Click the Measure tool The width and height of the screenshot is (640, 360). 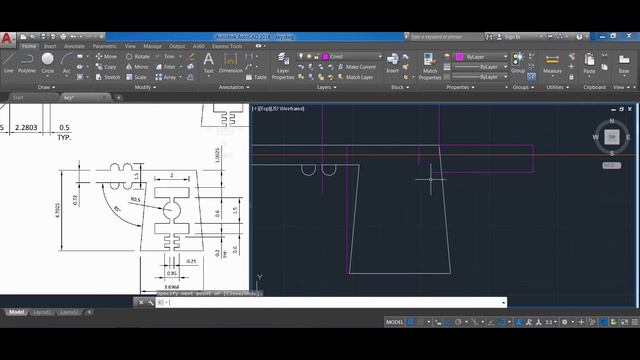click(552, 63)
